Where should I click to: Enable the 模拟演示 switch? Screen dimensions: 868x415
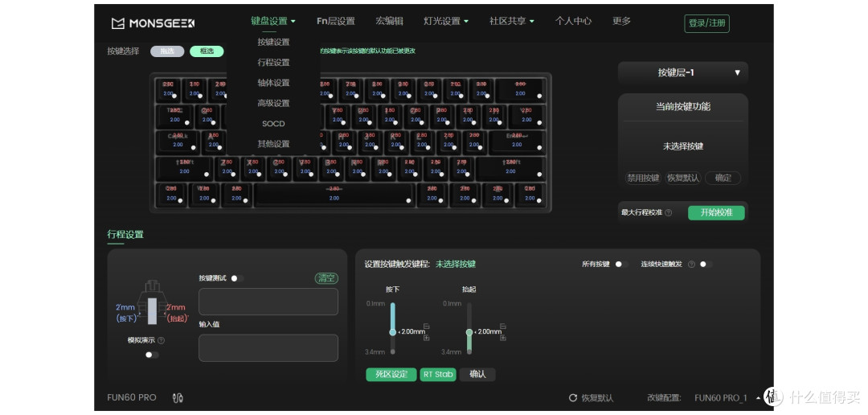[152, 355]
